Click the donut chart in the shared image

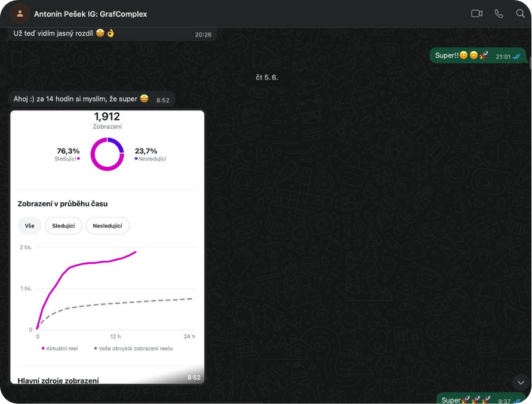coord(107,154)
